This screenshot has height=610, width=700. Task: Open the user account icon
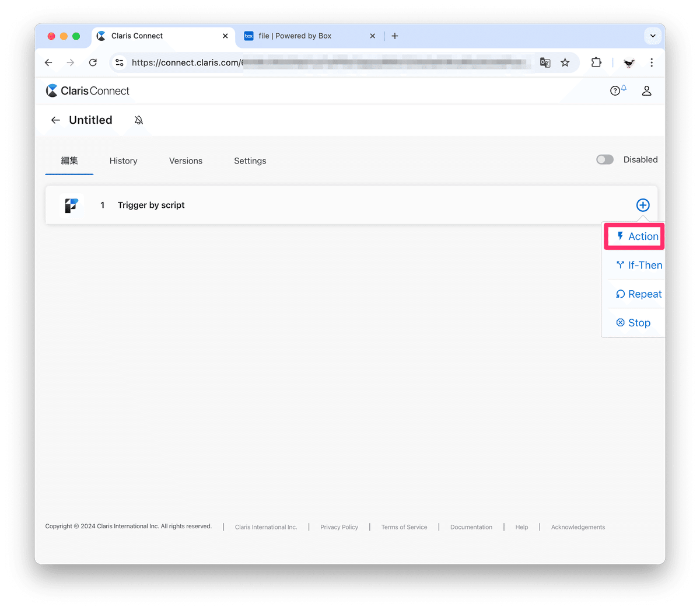[x=646, y=90]
